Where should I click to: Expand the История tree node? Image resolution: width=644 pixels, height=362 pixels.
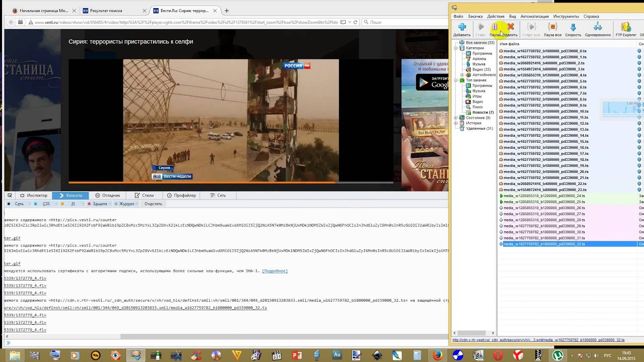[x=456, y=123]
